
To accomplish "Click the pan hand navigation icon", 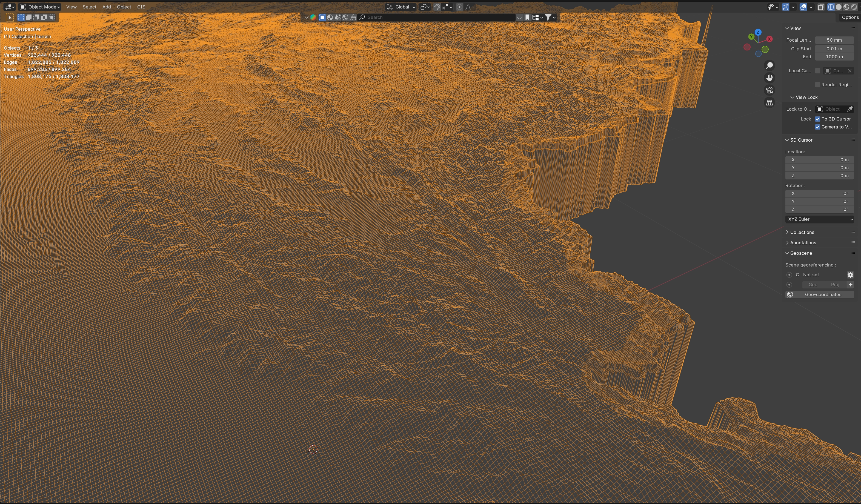I will click(x=770, y=78).
